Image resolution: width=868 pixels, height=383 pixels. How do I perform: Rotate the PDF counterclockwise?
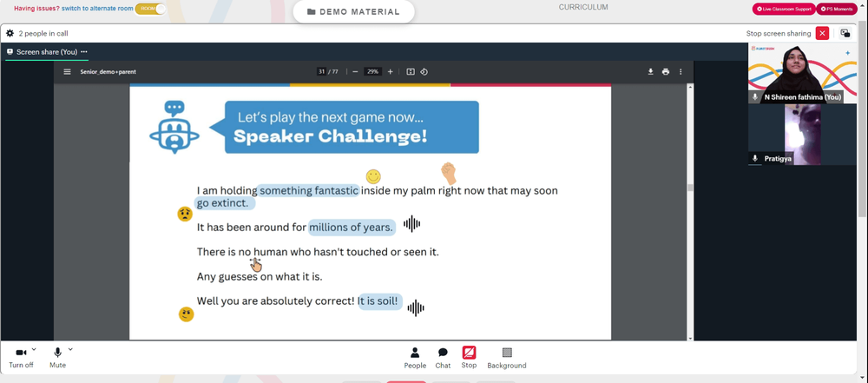pos(424,71)
